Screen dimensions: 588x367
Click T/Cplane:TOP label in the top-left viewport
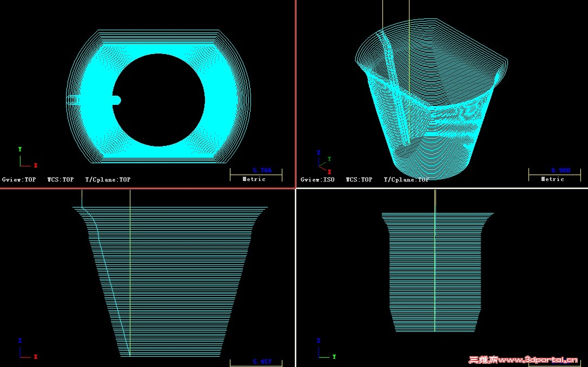pos(108,179)
